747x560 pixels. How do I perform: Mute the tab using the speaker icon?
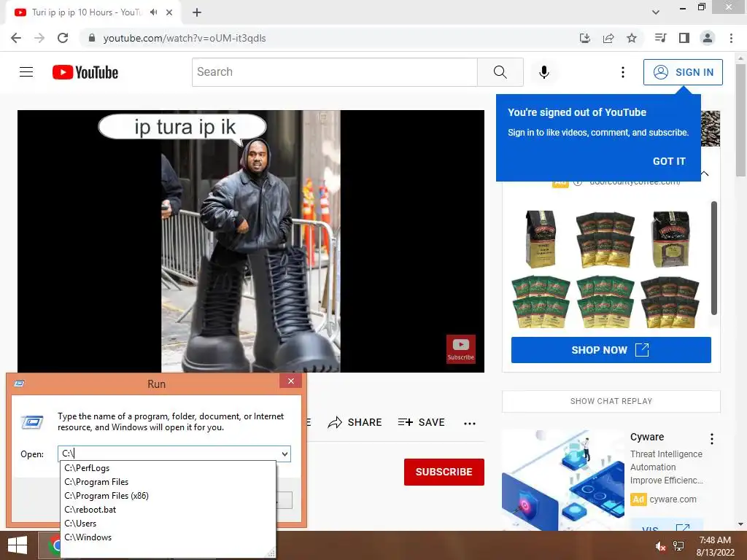pyautogui.click(x=153, y=12)
